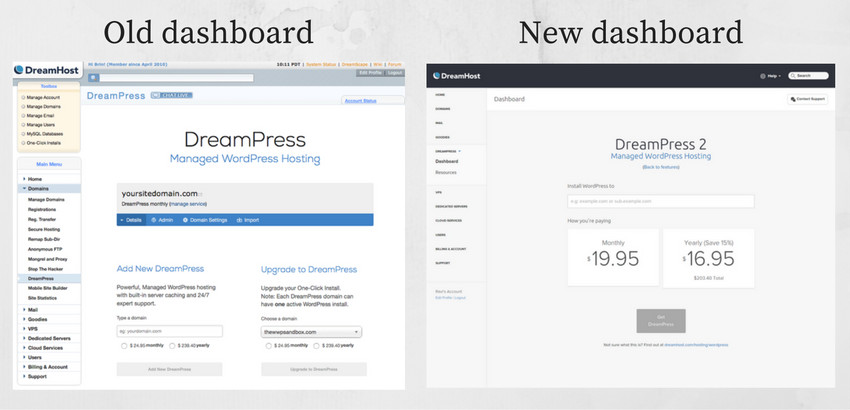Open the Account Status link
This screenshot has width=850, height=410.
pos(361,101)
